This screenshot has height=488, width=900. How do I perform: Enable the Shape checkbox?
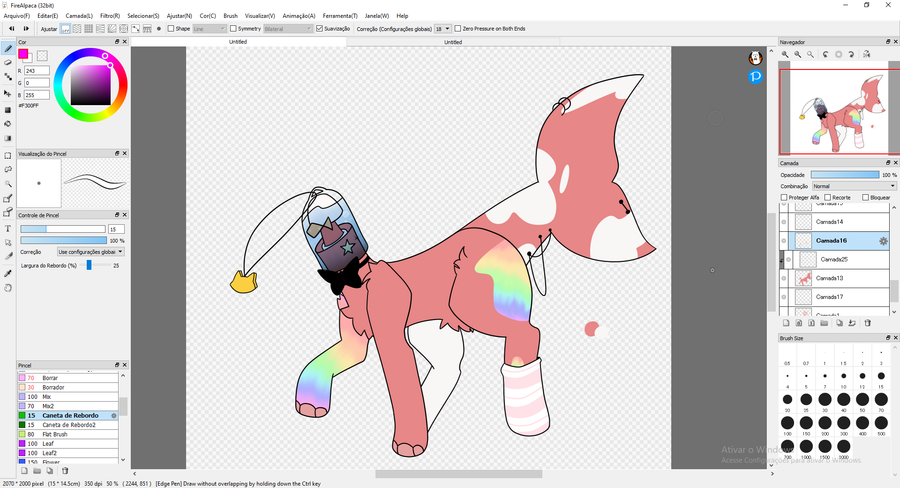click(170, 29)
